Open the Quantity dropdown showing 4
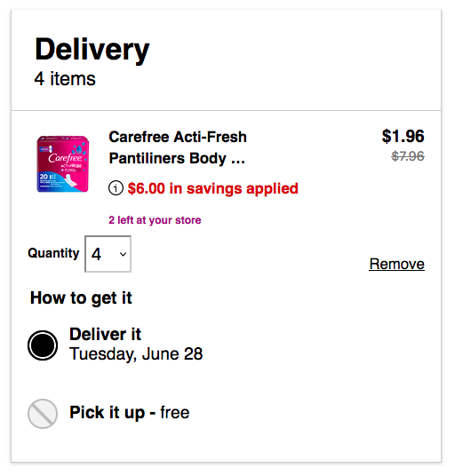The height and width of the screenshot is (476, 455). coord(108,254)
